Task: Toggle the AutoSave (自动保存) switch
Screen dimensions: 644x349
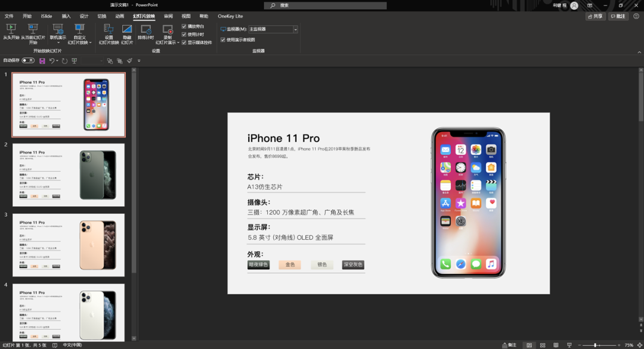Action: (28, 61)
